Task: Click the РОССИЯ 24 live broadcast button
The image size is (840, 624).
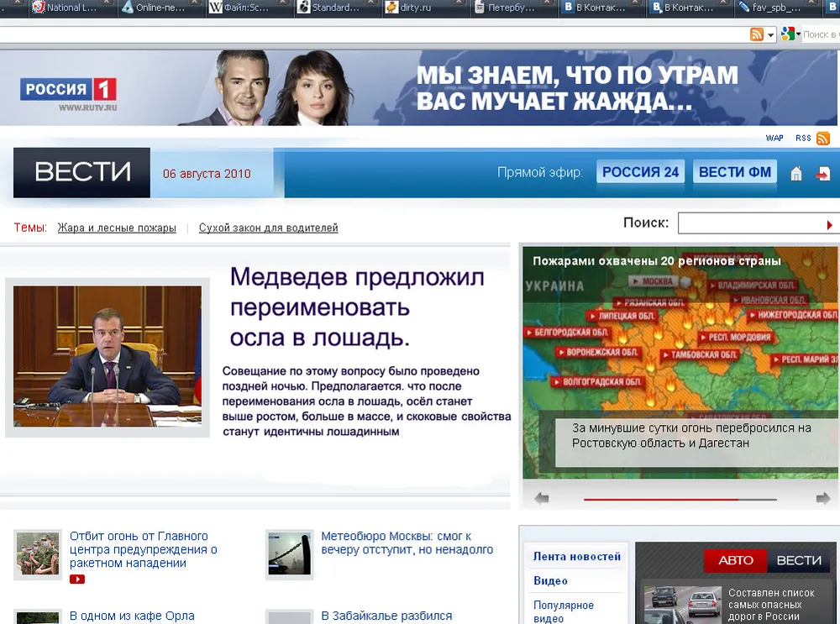Action: (640, 172)
